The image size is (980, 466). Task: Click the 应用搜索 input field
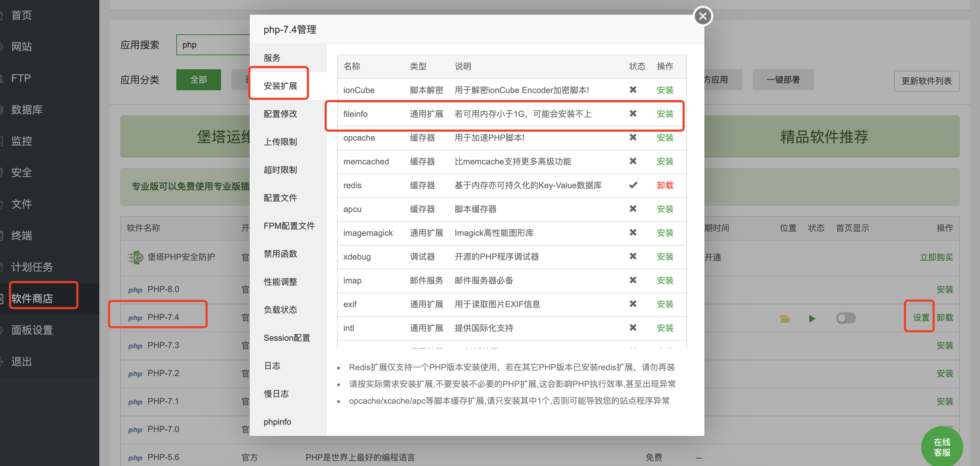pyautogui.click(x=213, y=45)
